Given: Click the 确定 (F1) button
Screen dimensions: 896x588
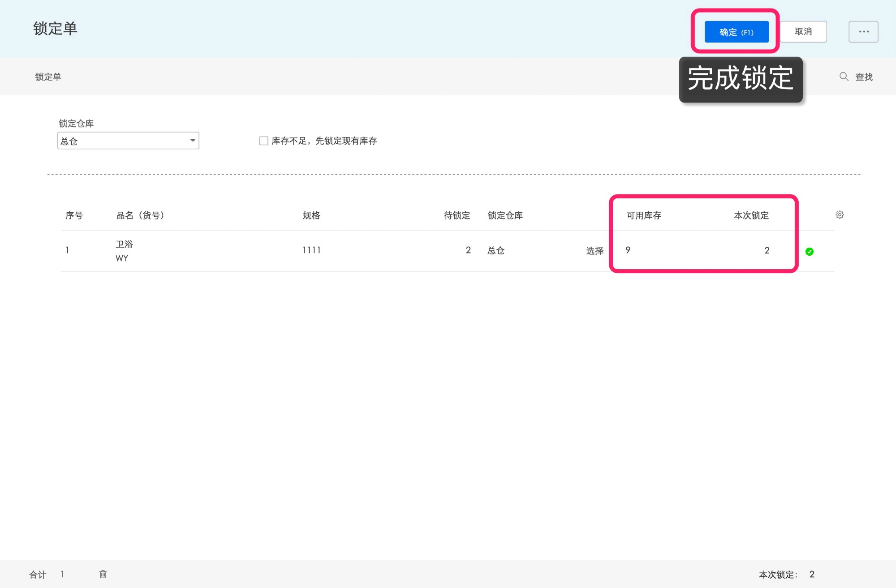Looking at the screenshot, I should tap(737, 32).
